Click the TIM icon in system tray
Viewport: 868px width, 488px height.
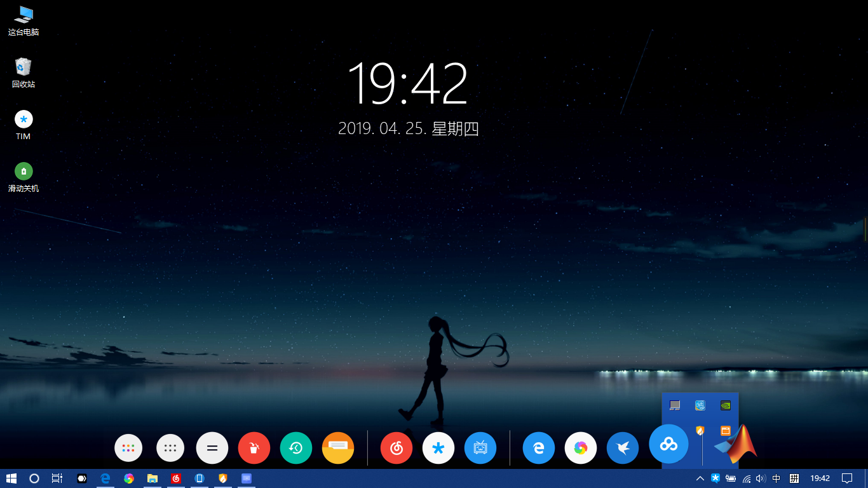point(715,478)
